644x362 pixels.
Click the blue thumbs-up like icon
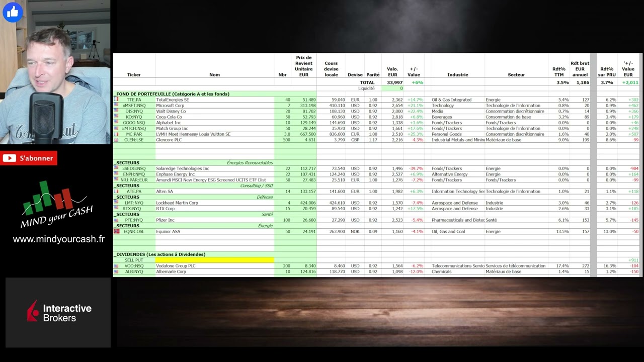[13, 12]
